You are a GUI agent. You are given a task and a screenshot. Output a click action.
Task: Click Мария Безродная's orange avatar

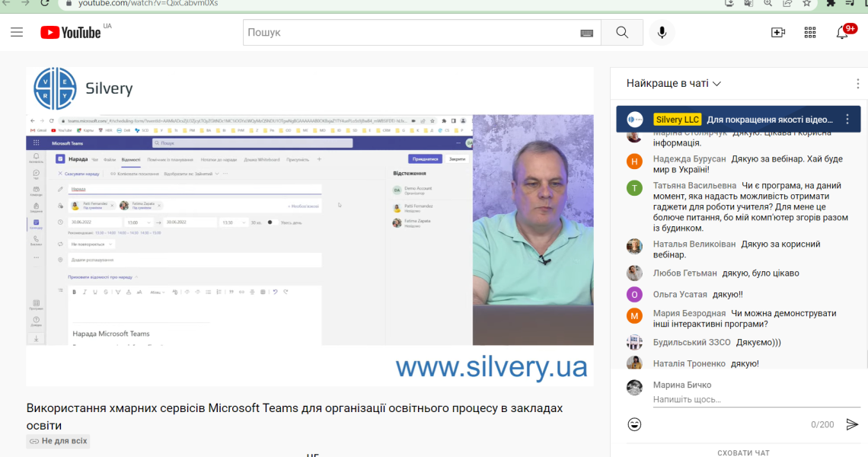coord(634,316)
